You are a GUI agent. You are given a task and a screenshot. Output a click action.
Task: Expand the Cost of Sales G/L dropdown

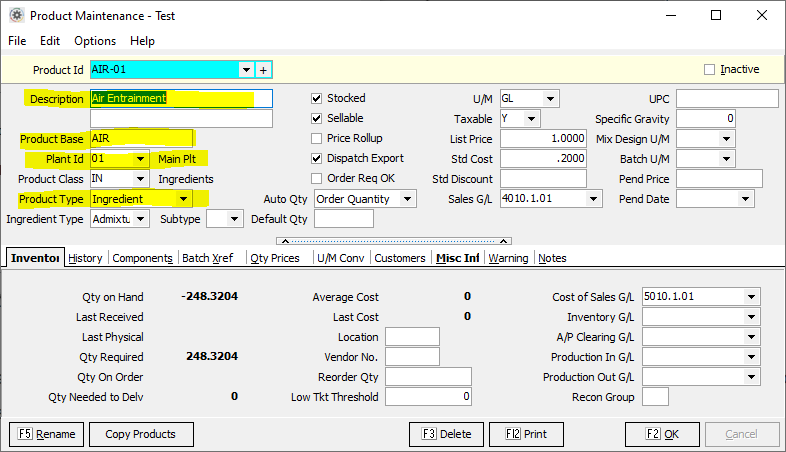tap(751, 297)
